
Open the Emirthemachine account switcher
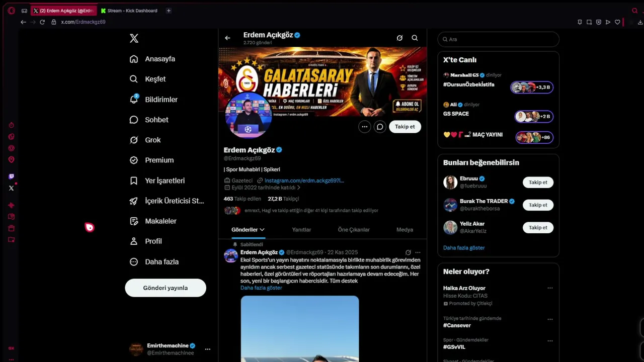pyautogui.click(x=170, y=349)
